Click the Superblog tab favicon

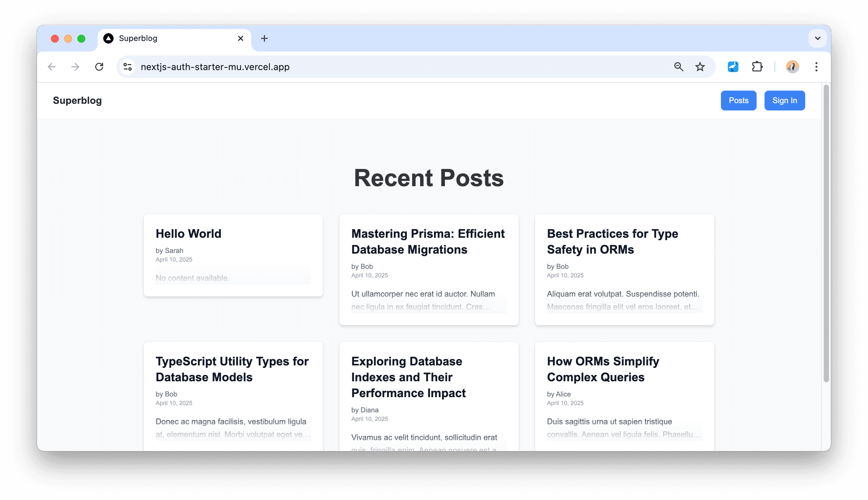coord(108,38)
